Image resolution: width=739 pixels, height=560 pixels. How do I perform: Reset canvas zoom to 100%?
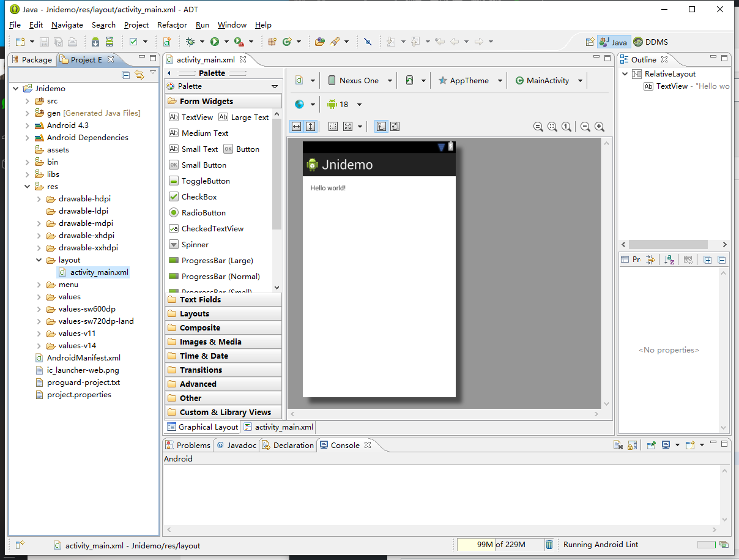pos(566,127)
